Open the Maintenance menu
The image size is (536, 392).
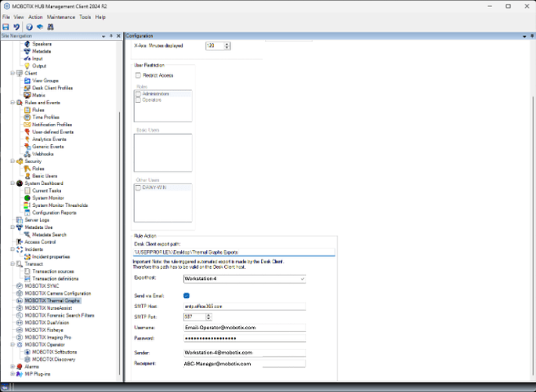point(61,16)
